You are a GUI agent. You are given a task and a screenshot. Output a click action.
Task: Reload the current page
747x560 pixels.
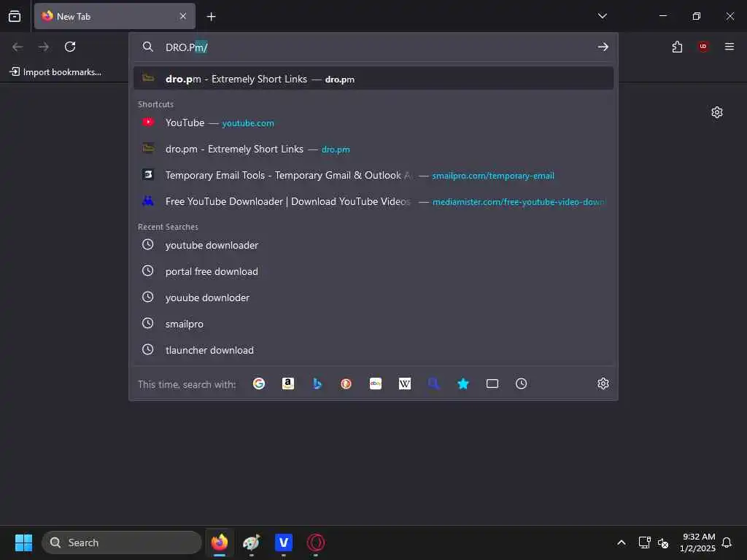click(70, 47)
